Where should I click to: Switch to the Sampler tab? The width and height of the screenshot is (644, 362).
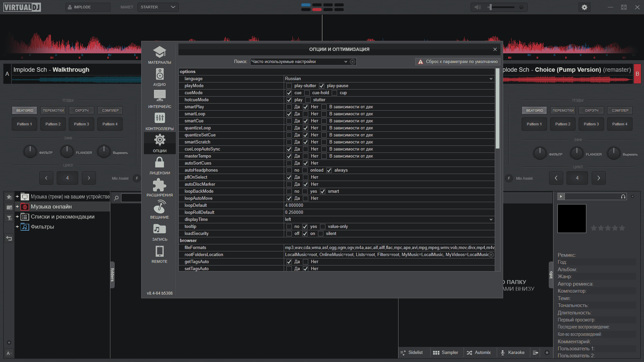coord(445,353)
